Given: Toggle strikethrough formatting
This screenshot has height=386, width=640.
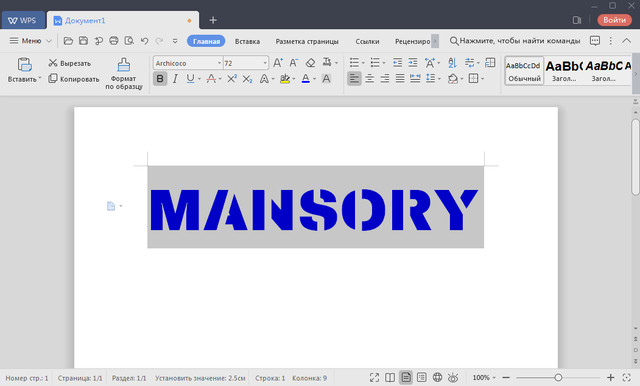Looking at the screenshot, I should coord(211,78).
